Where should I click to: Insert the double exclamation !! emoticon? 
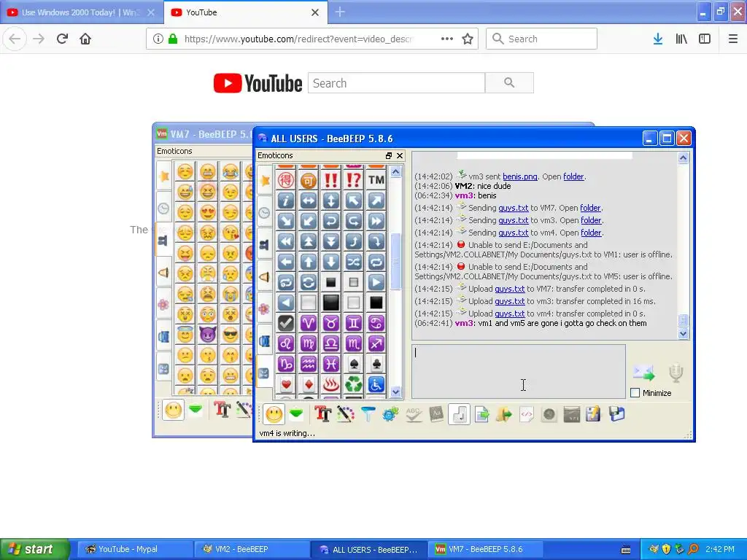coord(330,180)
